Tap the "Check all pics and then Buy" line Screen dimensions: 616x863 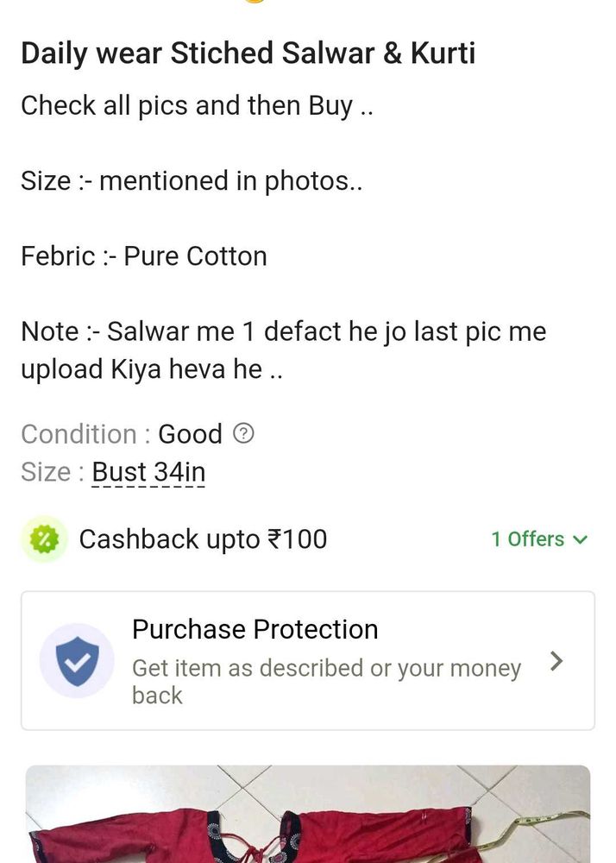pyautogui.click(x=197, y=105)
